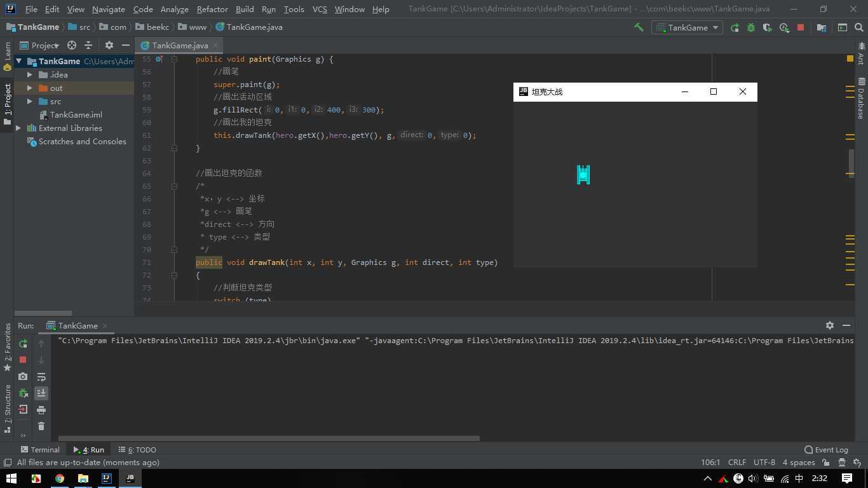Run with coverage from the toolbar

(768, 27)
